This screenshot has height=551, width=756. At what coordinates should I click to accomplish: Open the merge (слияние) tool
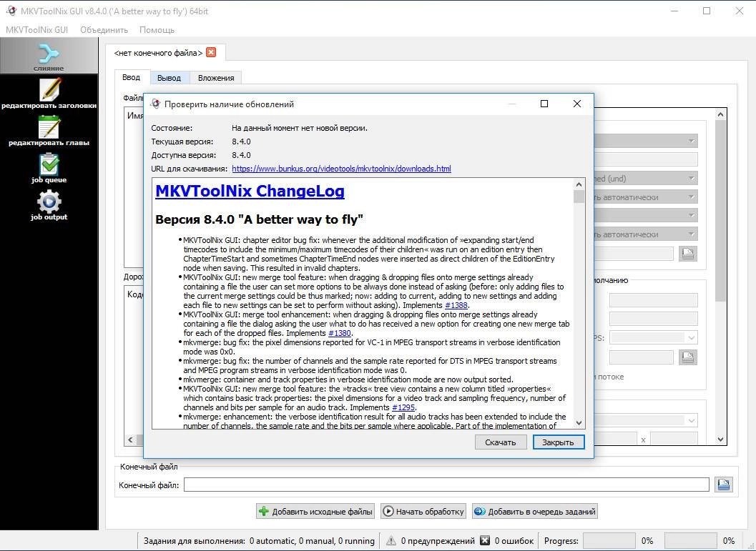tap(49, 56)
